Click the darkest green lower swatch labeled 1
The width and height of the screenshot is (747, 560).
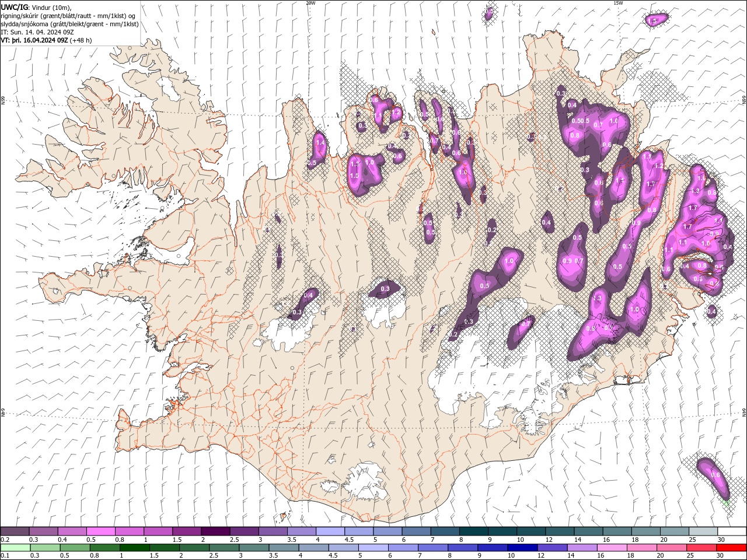[x=134, y=548]
